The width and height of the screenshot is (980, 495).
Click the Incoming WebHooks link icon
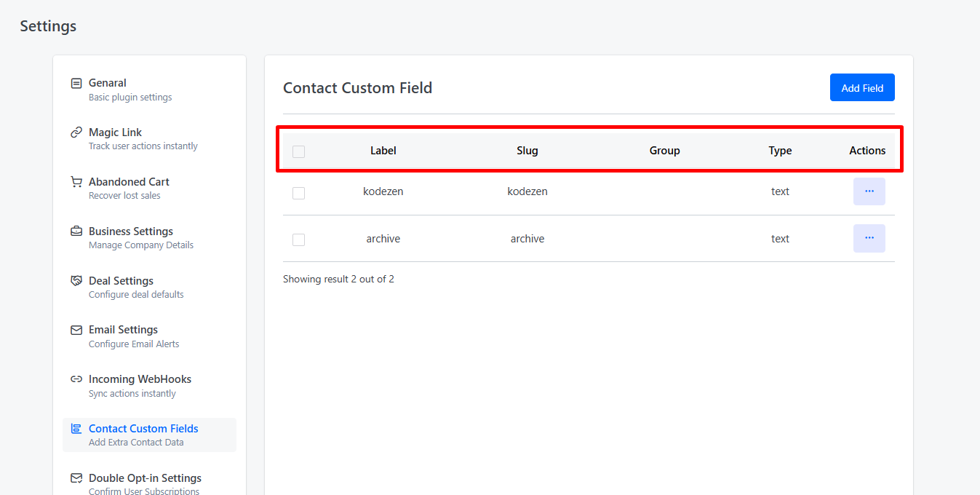click(x=76, y=379)
